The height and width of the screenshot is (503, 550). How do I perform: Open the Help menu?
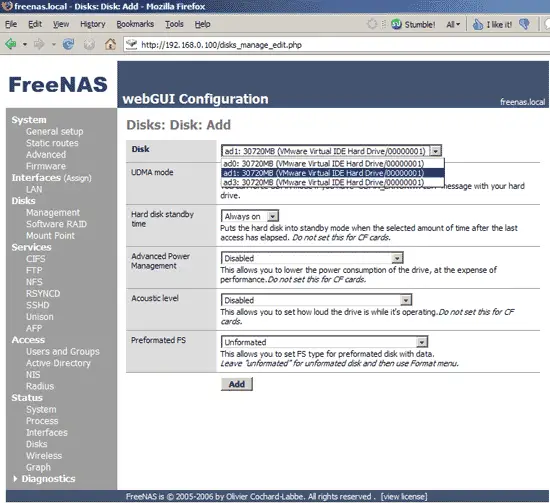(x=202, y=24)
